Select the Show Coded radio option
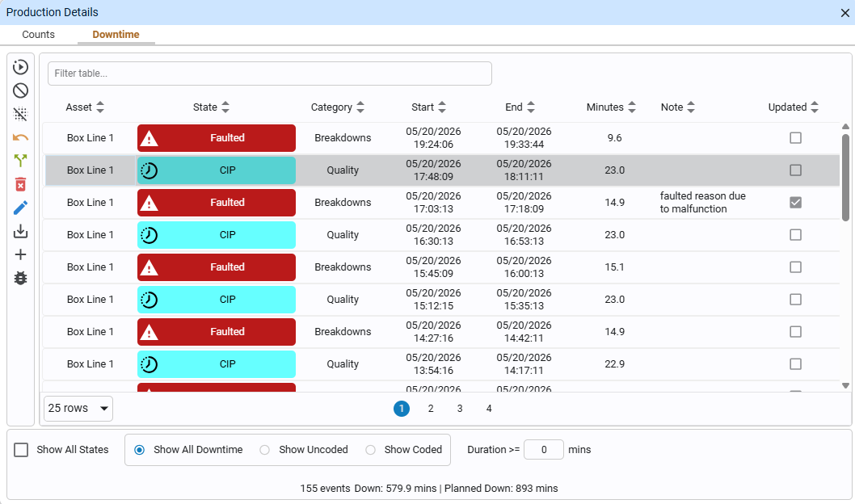 (371, 450)
